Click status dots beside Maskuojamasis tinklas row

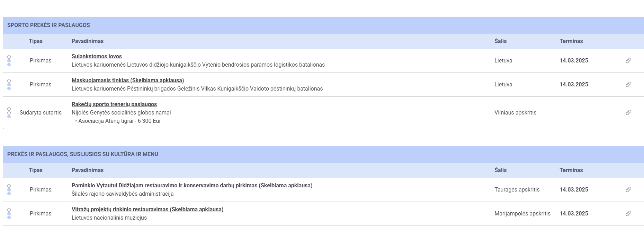coord(9,85)
